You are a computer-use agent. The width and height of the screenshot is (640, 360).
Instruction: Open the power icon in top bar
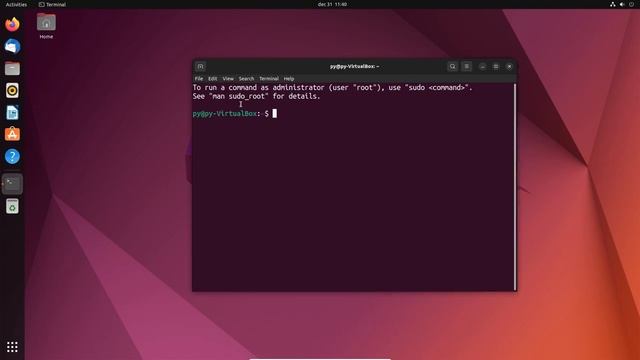631,4
